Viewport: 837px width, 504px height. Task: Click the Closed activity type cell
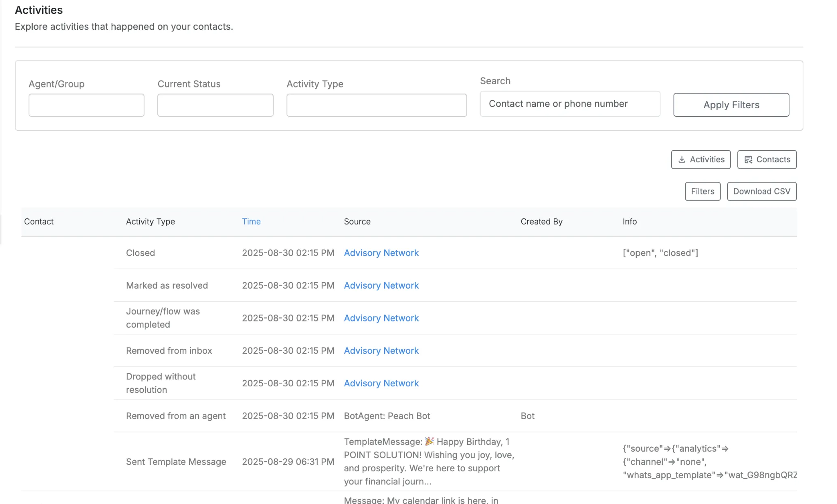coord(140,253)
